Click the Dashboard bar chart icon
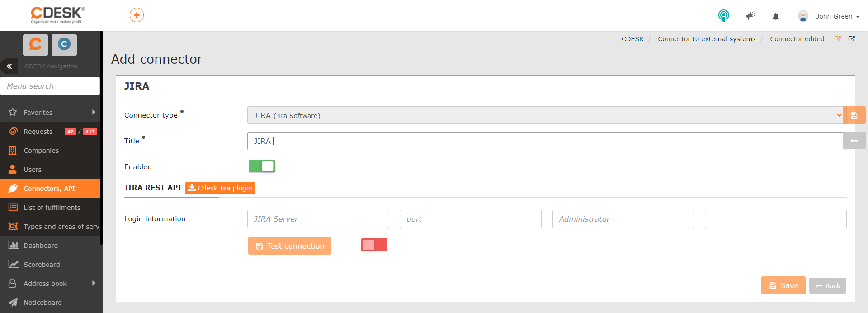This screenshot has width=868, height=313. (13, 245)
